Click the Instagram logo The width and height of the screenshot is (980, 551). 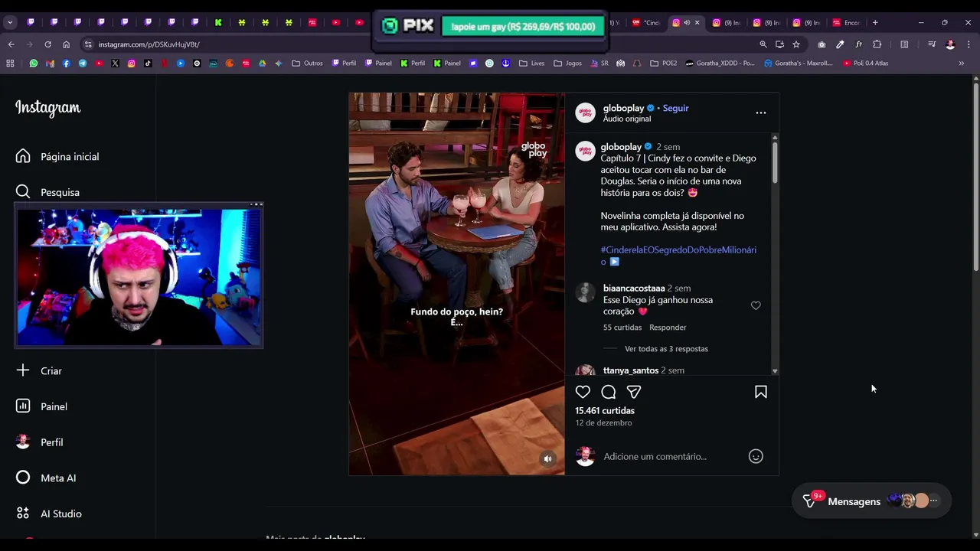(47, 108)
